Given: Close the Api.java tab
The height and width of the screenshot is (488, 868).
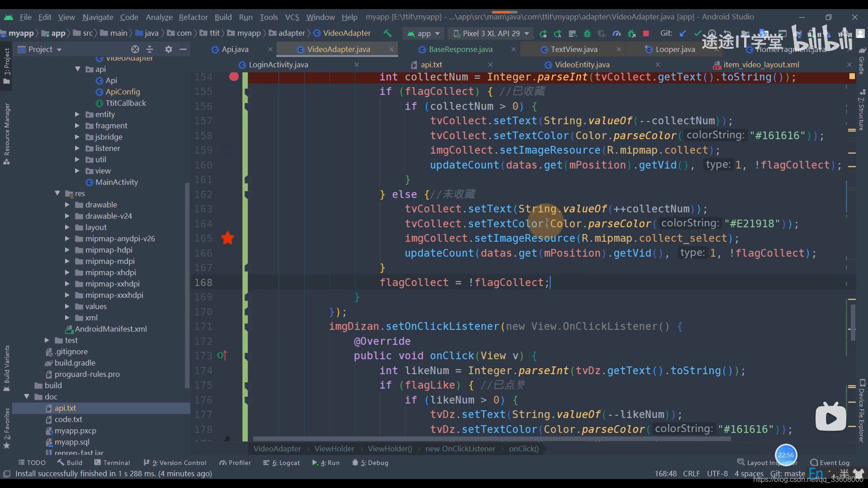Looking at the screenshot, I should [x=270, y=49].
